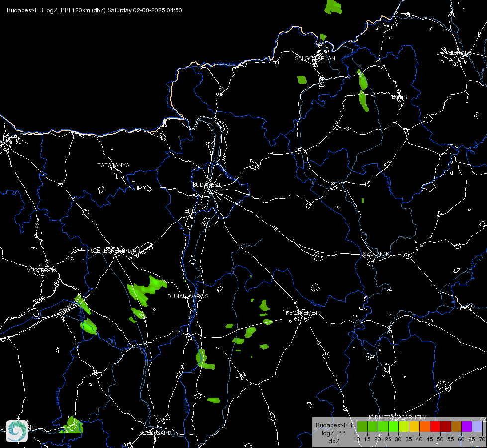Click the 60-65 dBZ purple swatch

(x=467, y=426)
